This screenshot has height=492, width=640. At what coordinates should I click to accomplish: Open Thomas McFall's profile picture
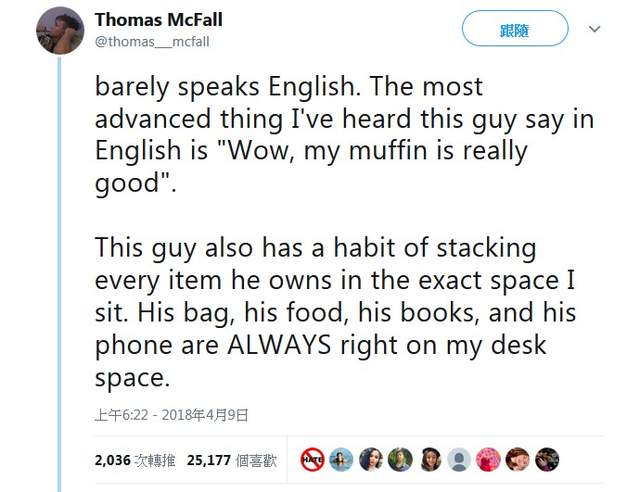coord(60,30)
